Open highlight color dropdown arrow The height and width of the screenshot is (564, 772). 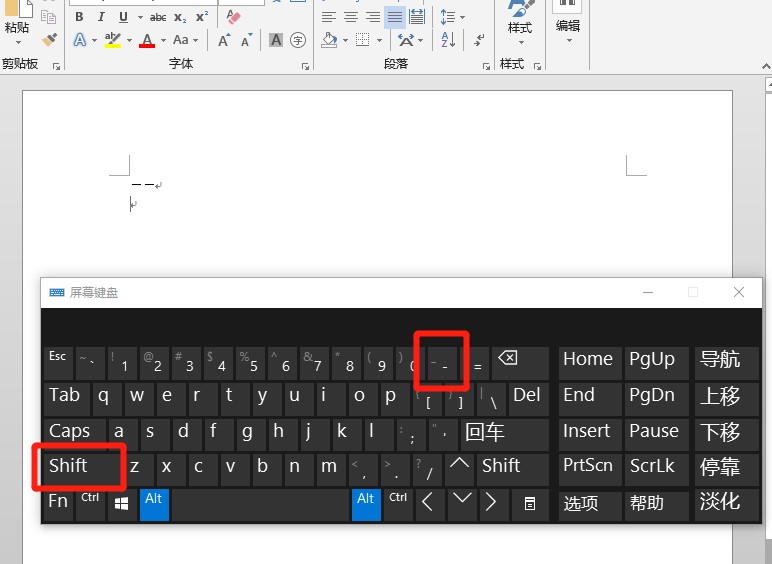pos(129,40)
